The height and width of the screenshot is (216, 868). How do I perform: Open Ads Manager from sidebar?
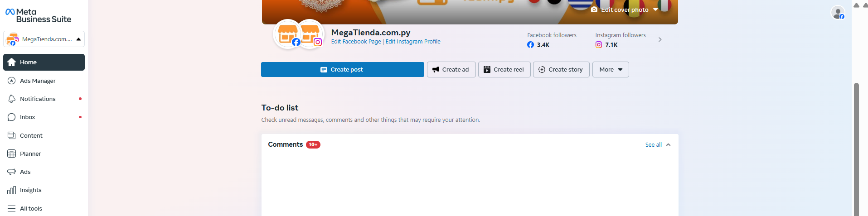[44, 81]
